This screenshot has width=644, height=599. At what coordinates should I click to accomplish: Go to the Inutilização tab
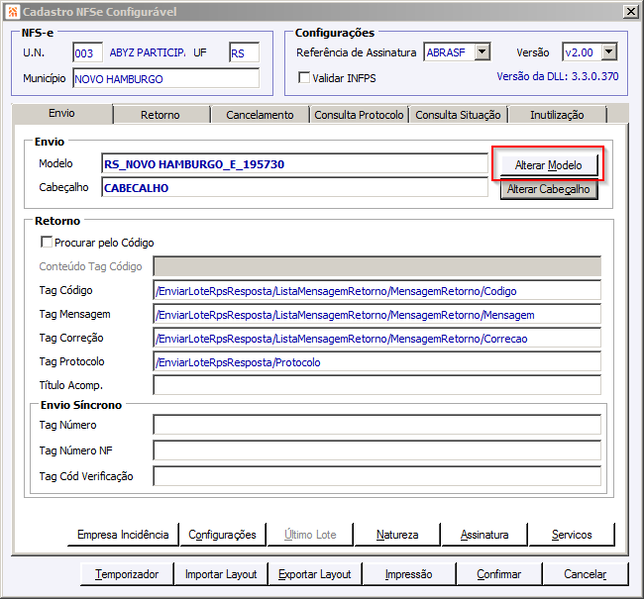tap(557, 115)
